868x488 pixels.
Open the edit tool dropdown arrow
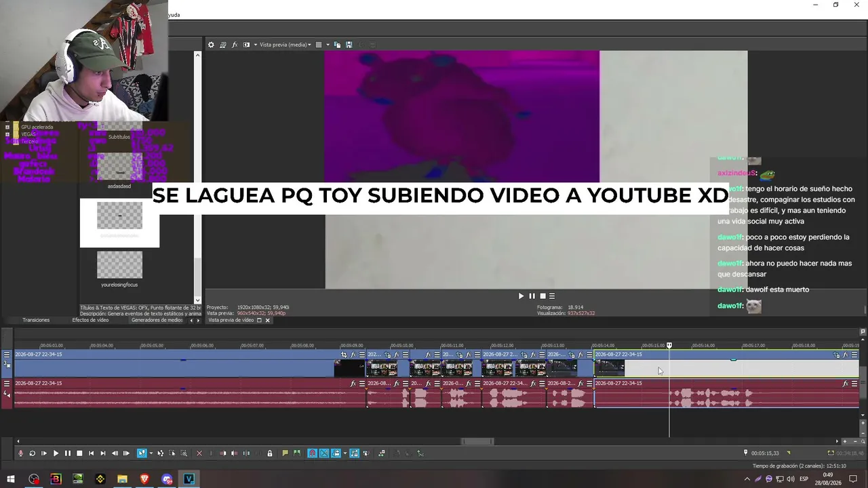coord(150,453)
